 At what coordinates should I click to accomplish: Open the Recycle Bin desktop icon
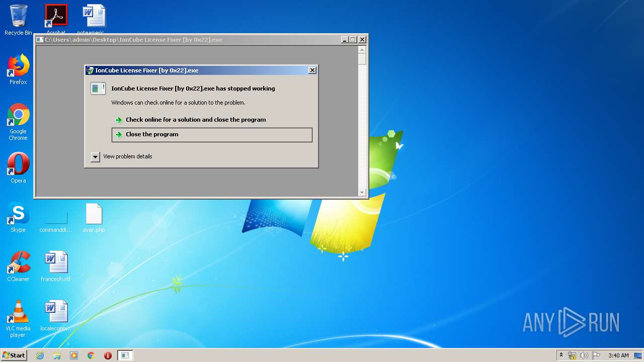click(18, 20)
